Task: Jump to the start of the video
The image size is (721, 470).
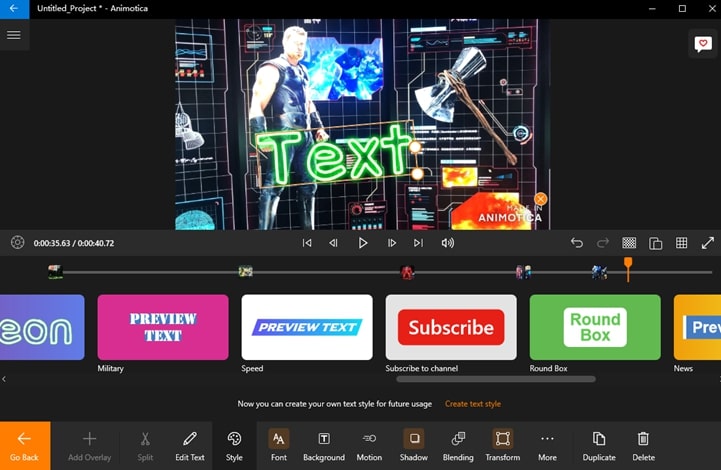Action: click(307, 243)
